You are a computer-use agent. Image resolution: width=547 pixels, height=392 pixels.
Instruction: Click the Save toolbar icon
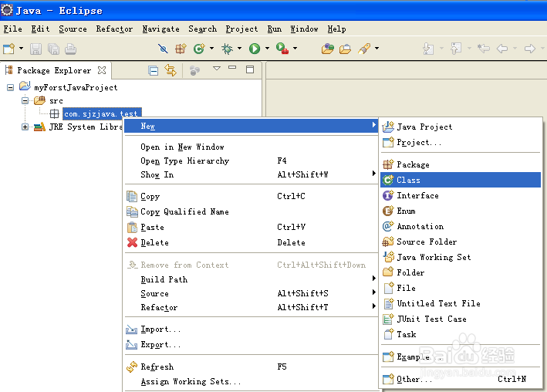pyautogui.click(x=35, y=49)
